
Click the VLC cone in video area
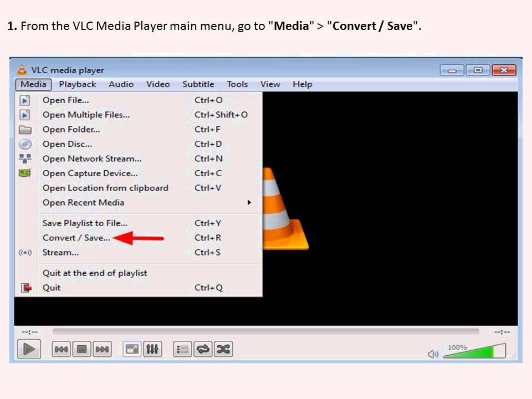tap(285, 209)
